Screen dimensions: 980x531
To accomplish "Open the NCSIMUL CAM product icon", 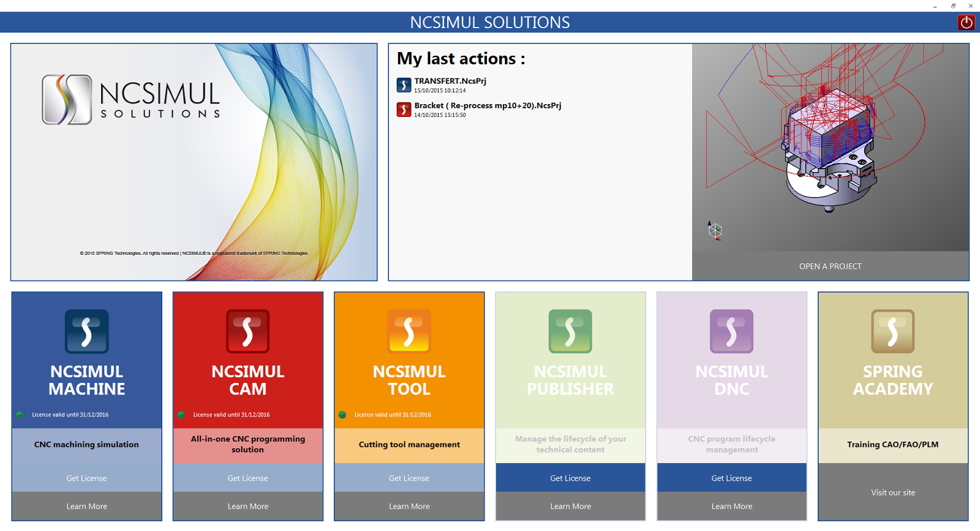I will pos(248,331).
